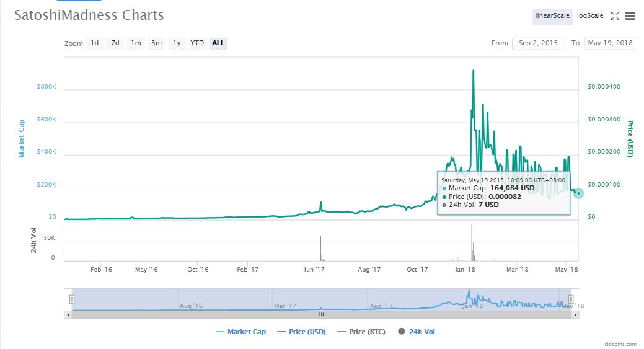This screenshot has width=644, height=349.
Task: Click the $800K market cap axis label
Action: [46, 87]
